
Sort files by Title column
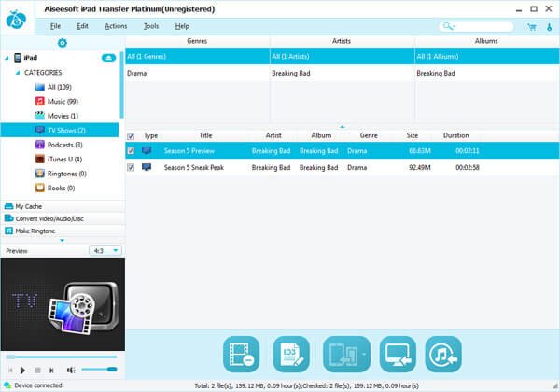[x=205, y=135]
